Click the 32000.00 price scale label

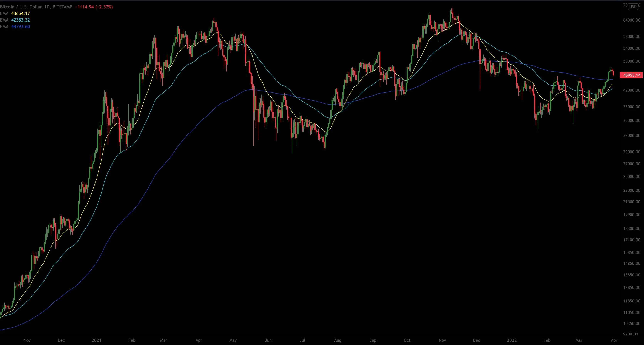(x=631, y=135)
